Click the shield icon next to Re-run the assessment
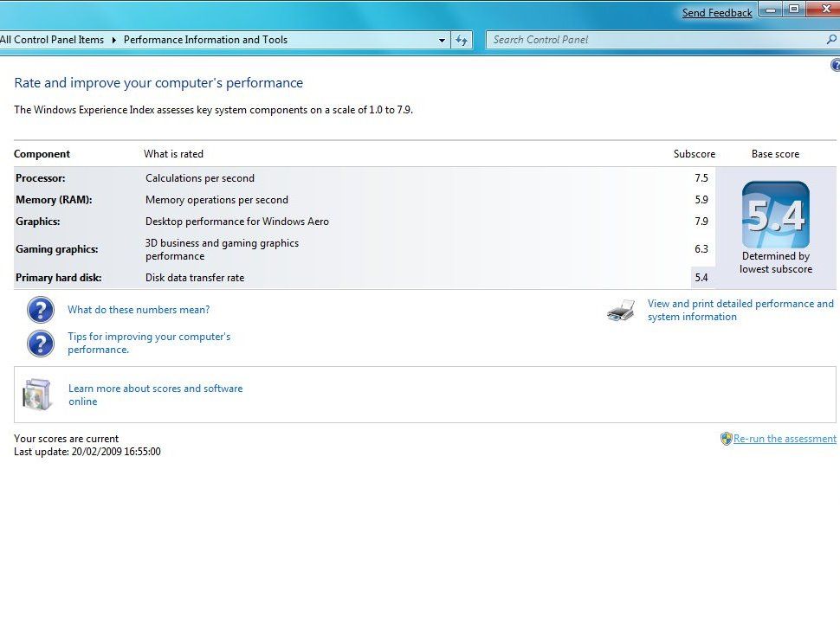The image size is (840, 630). pyautogui.click(x=726, y=439)
